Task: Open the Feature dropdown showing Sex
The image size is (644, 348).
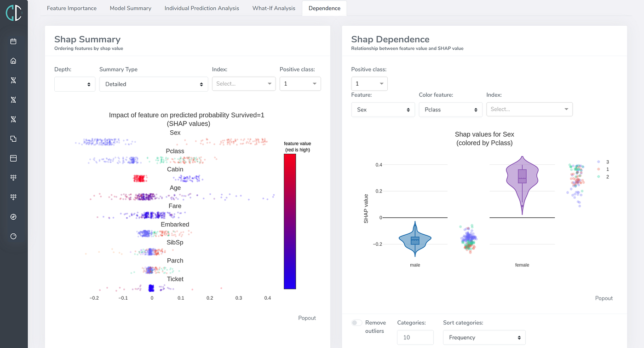Action: [383, 110]
